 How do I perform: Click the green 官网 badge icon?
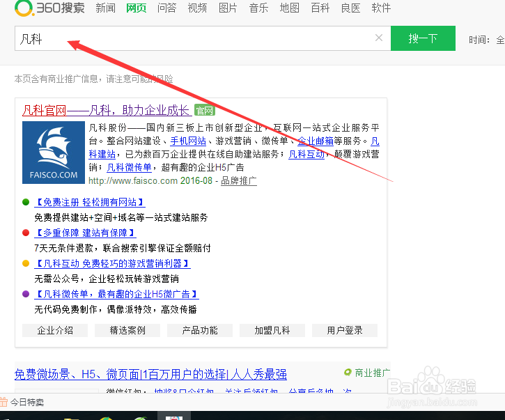[x=205, y=111]
